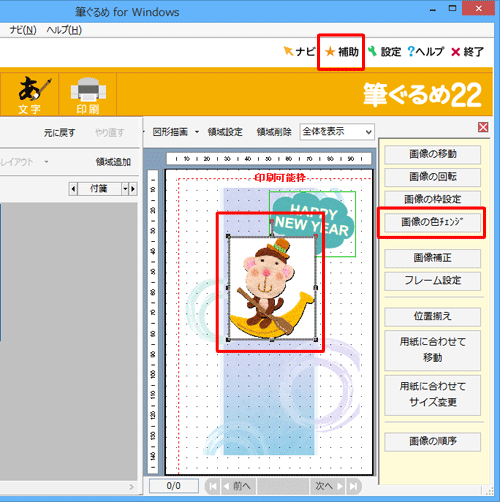Click 領域設定
Image resolution: width=500 pixels, height=502 pixels.
pos(225,132)
